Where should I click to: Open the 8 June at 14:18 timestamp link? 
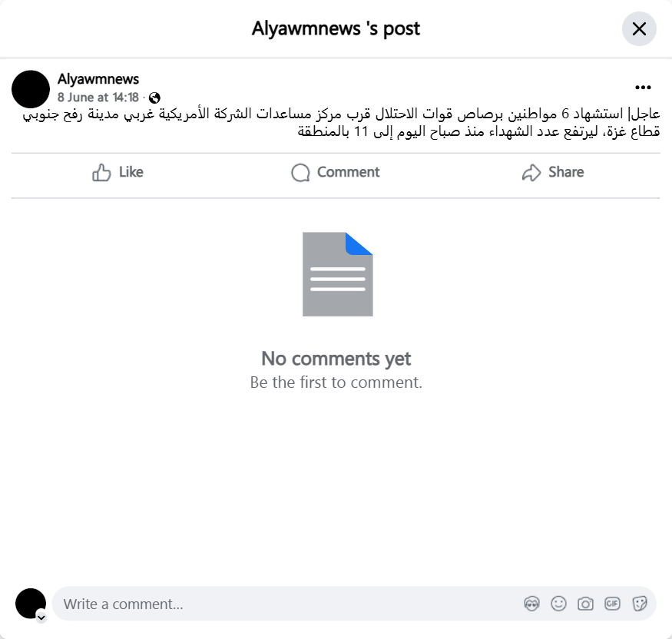[98, 98]
